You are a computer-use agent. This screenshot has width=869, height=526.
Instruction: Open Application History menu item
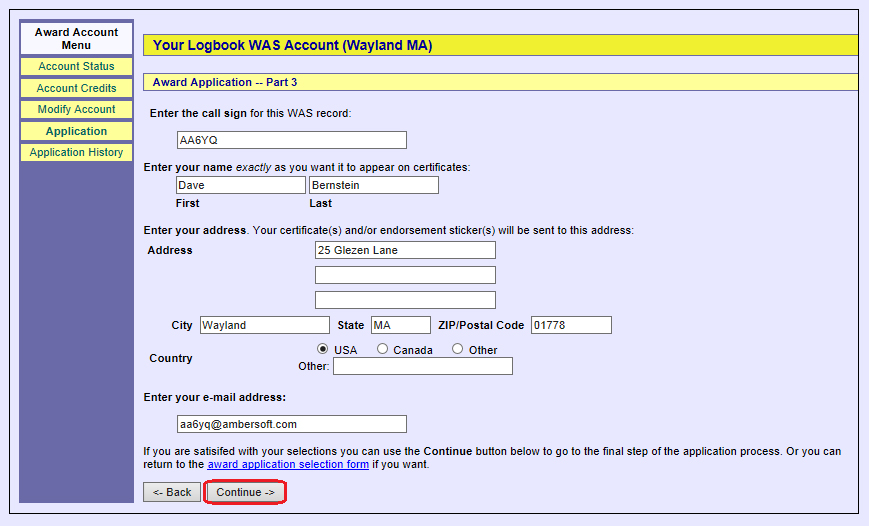click(x=76, y=152)
